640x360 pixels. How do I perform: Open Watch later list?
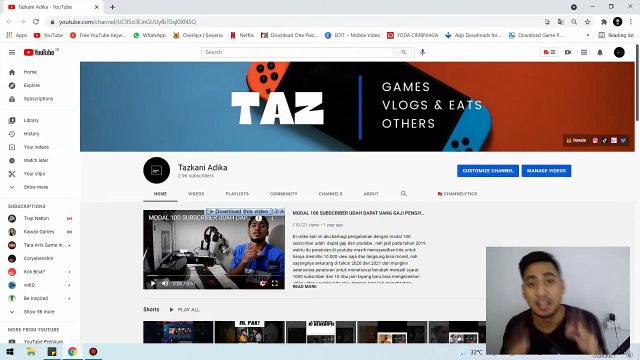pos(36,160)
